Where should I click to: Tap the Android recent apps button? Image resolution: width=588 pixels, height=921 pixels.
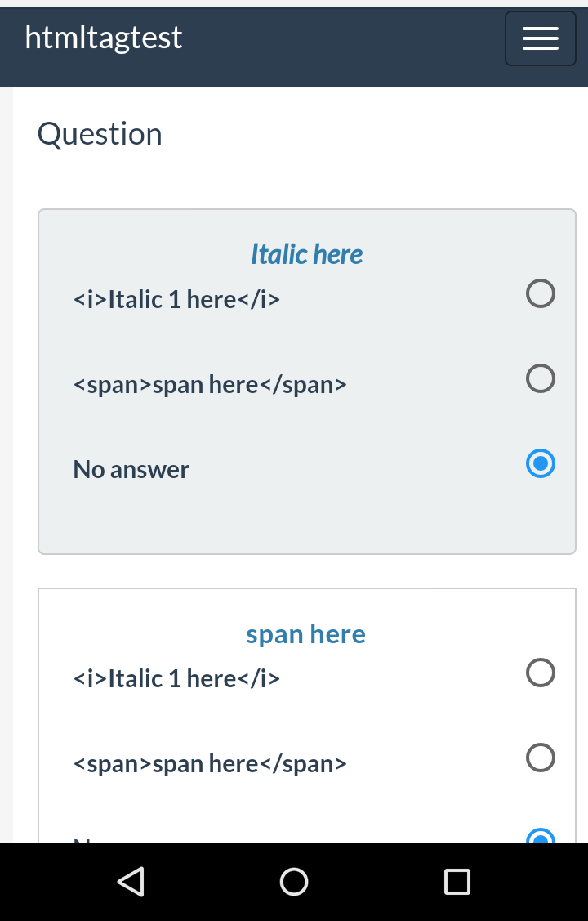(x=457, y=881)
